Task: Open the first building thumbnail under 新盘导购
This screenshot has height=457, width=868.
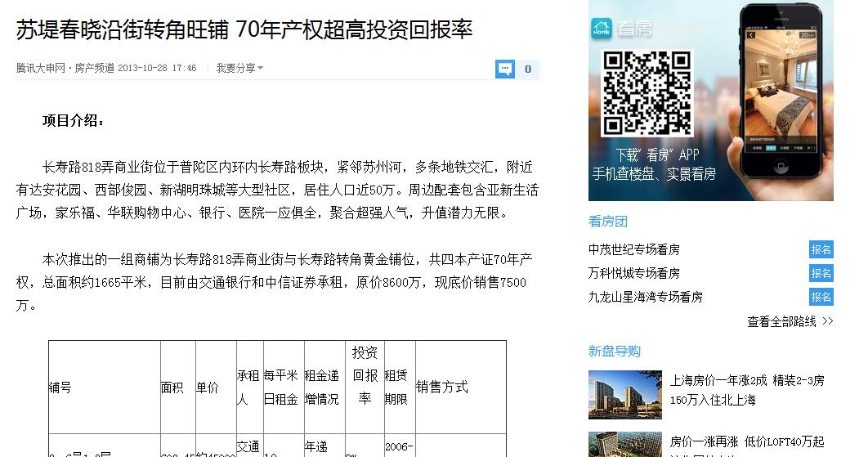Action: (624, 395)
